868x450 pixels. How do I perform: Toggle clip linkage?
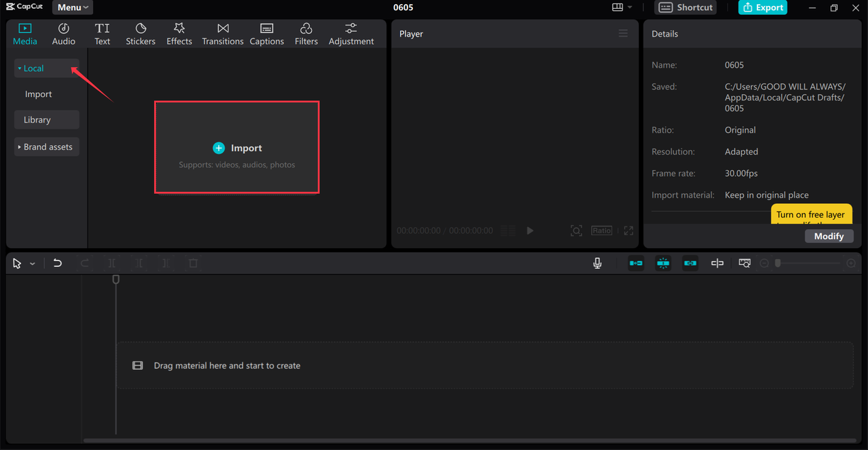pos(690,263)
